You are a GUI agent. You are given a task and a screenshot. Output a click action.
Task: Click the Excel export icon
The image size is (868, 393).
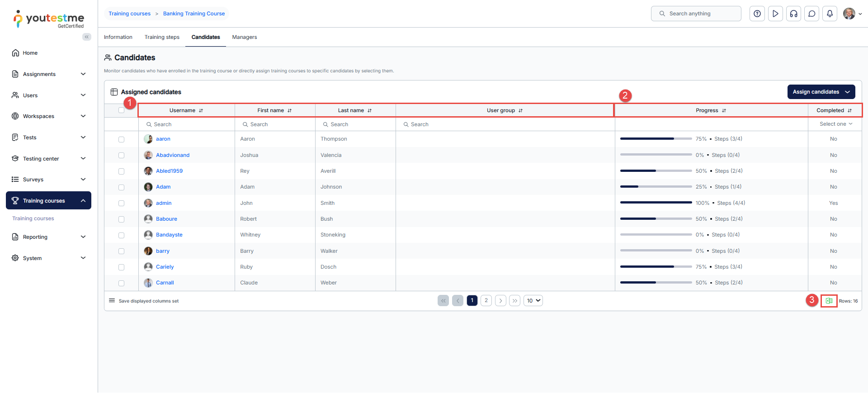click(x=829, y=301)
